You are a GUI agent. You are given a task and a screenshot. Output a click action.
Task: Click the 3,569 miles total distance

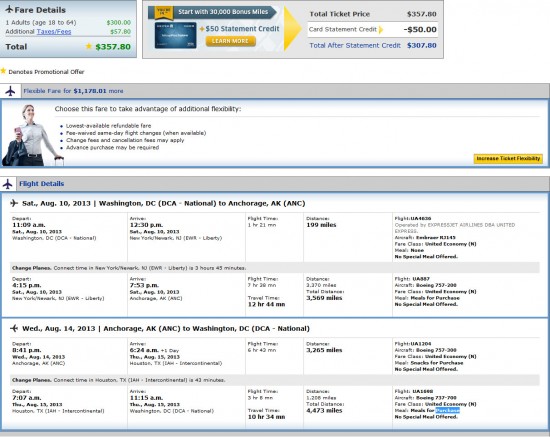pos(324,298)
